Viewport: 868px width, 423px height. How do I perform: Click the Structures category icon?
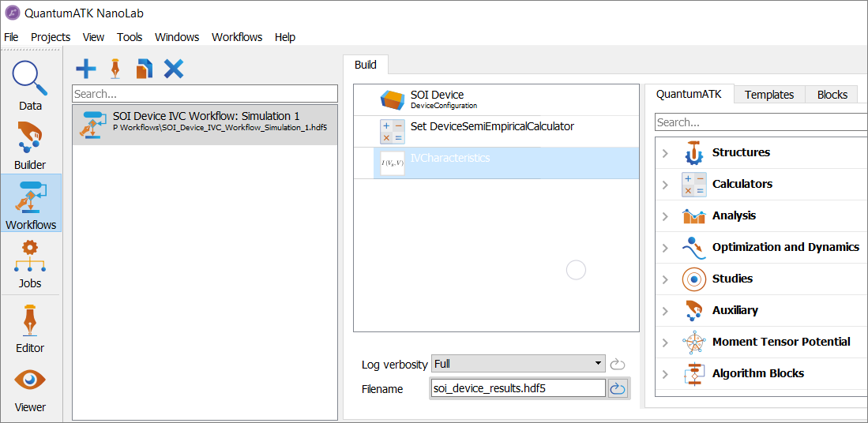[693, 152]
